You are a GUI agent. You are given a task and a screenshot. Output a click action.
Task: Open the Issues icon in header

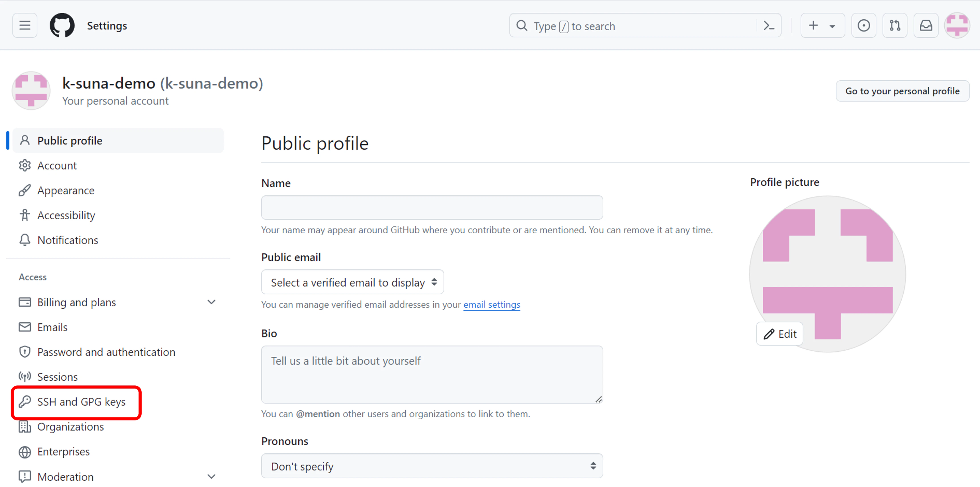864,25
